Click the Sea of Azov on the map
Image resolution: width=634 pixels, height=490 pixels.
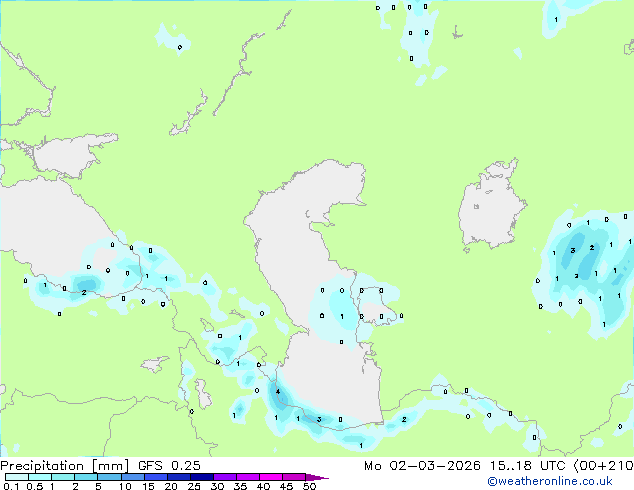click(69, 156)
